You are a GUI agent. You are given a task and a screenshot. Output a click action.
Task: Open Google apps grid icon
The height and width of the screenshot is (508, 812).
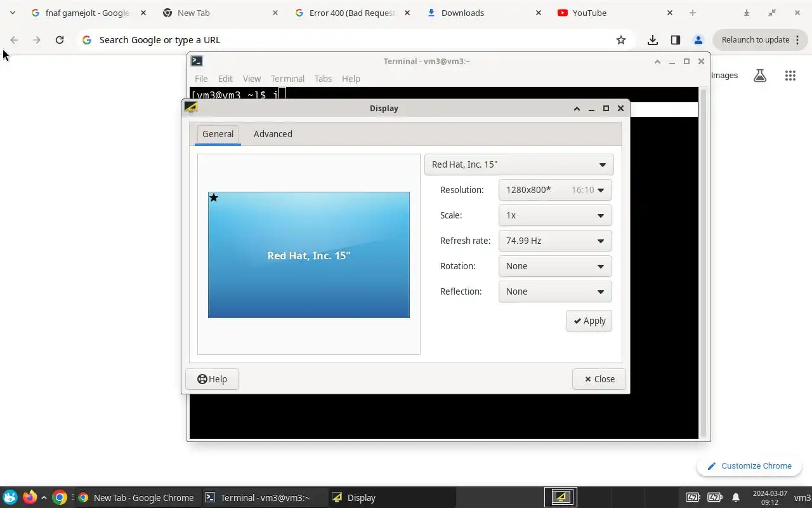pyautogui.click(x=790, y=76)
